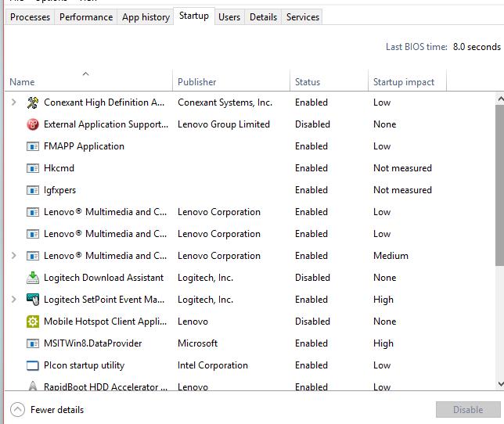The width and height of the screenshot is (504, 424).
Task: Open the Performance tab
Action: (x=86, y=17)
